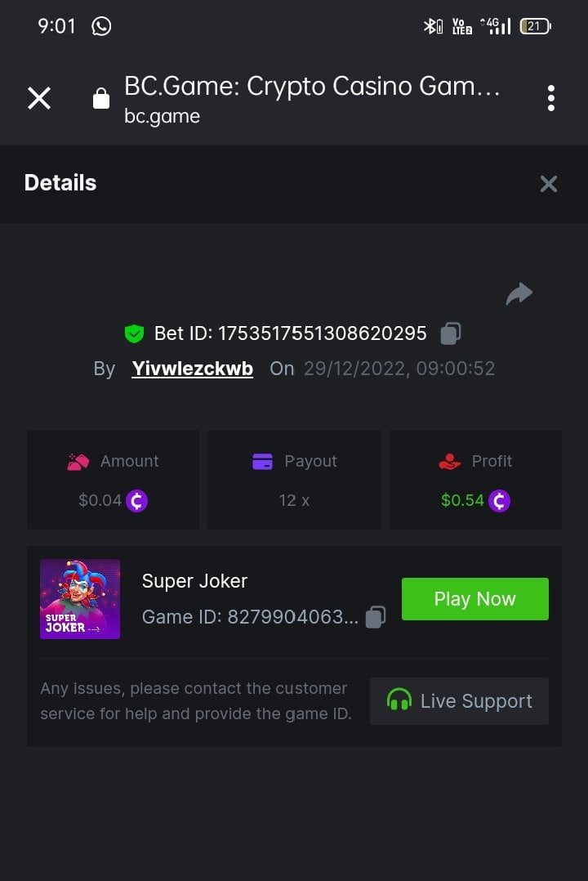
Task: Tap the green verified shield icon
Action: click(x=134, y=333)
